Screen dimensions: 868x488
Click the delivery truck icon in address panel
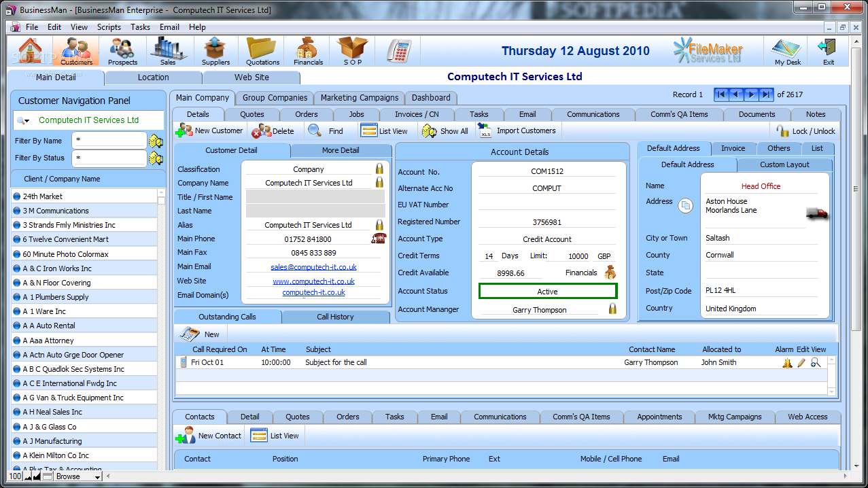tap(817, 213)
